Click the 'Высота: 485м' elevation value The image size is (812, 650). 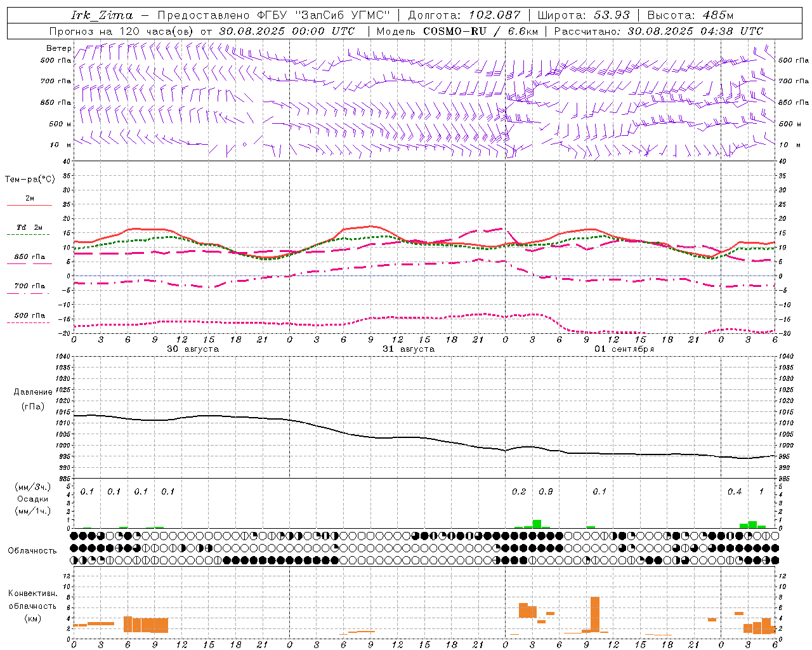(x=690, y=15)
